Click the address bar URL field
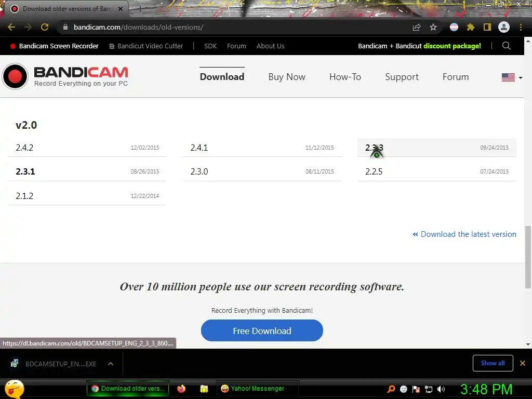This screenshot has width=532, height=399. 234,27
